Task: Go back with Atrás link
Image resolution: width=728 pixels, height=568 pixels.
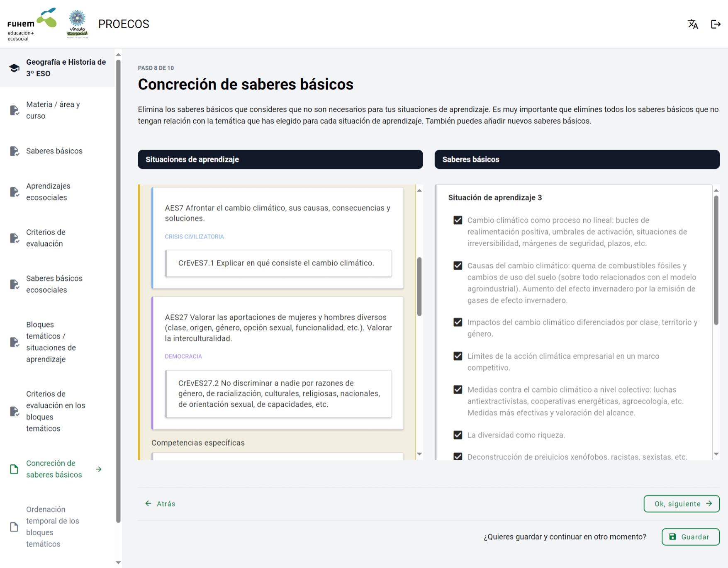Action: [x=160, y=504]
